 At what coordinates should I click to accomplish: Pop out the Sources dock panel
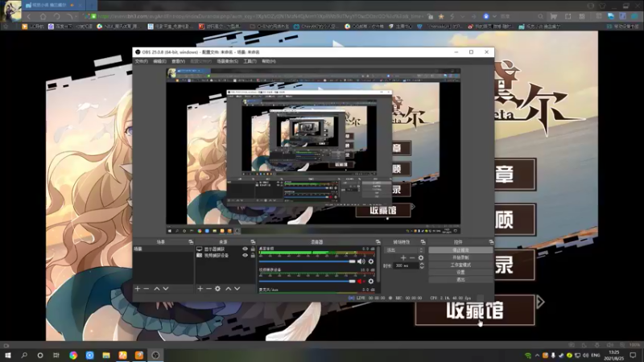tap(253, 242)
